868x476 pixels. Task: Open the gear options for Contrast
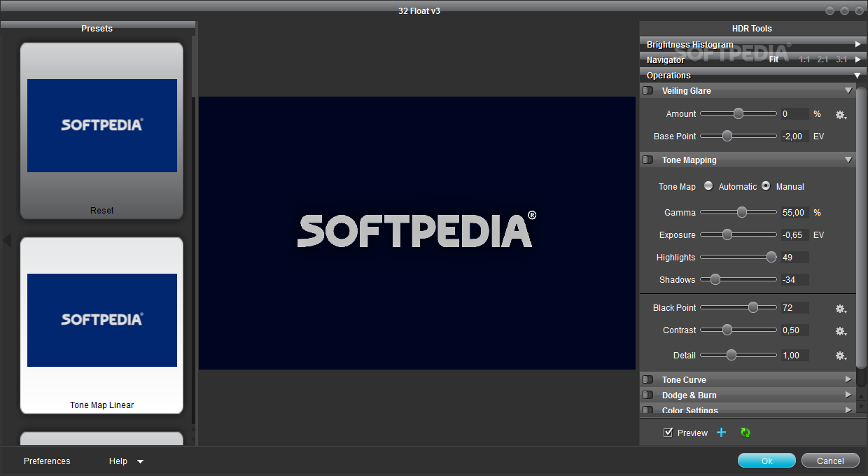pos(841,330)
